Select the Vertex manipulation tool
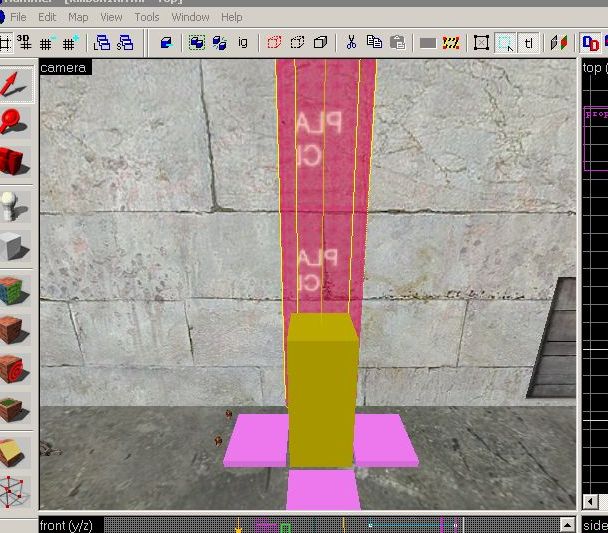This screenshot has height=533, width=608. [15, 492]
